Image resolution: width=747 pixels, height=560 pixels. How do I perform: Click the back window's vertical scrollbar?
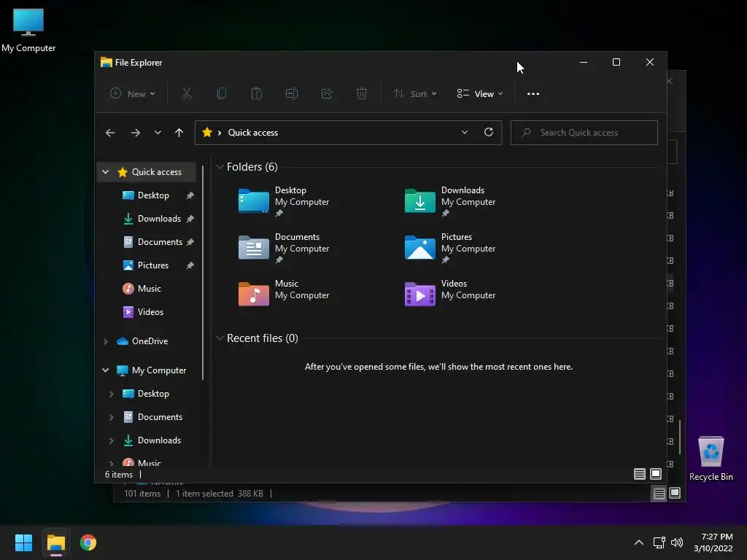(x=680, y=437)
